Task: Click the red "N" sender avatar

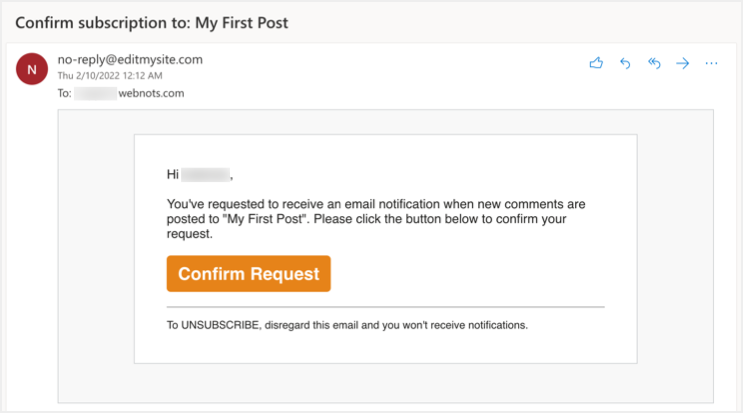Action: pyautogui.click(x=31, y=69)
